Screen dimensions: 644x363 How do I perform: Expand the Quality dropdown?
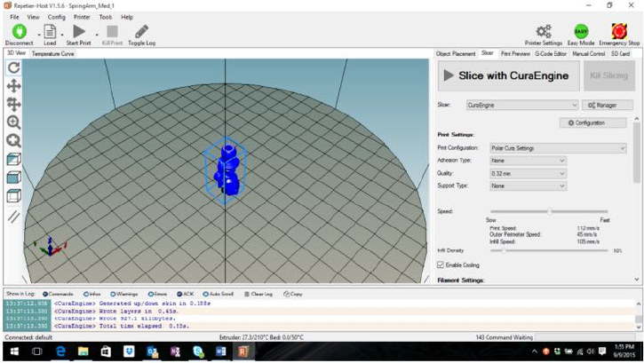(x=528, y=174)
